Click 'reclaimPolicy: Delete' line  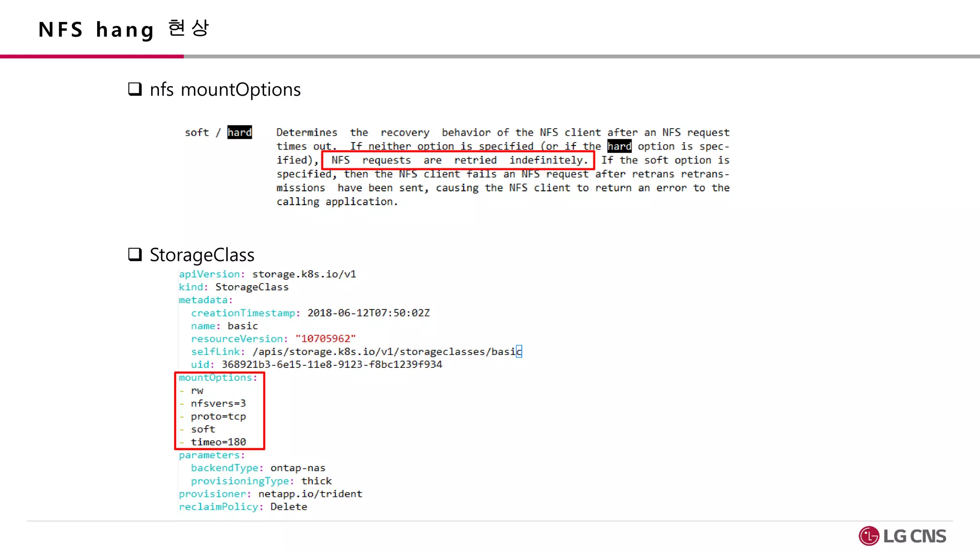point(243,507)
